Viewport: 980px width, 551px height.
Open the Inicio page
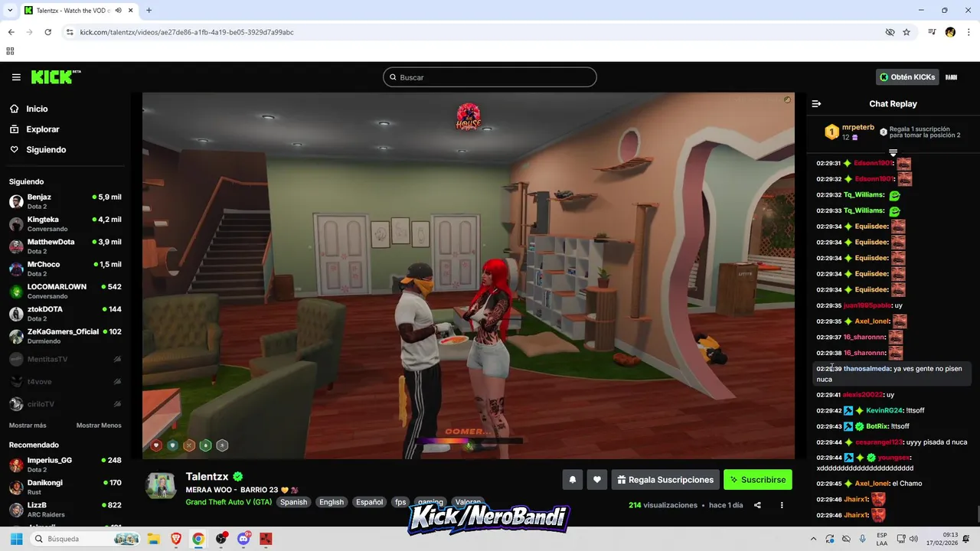(37, 109)
